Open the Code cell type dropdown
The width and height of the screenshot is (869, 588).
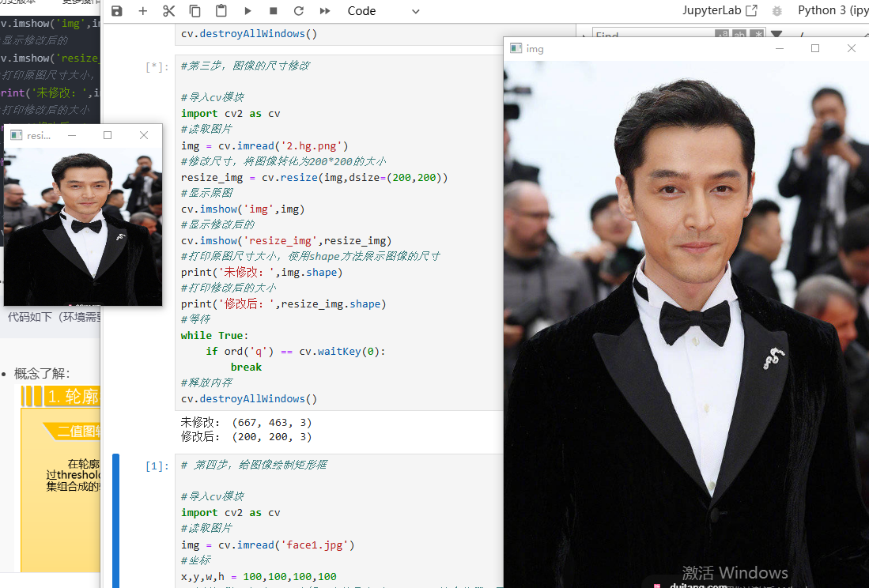383,11
